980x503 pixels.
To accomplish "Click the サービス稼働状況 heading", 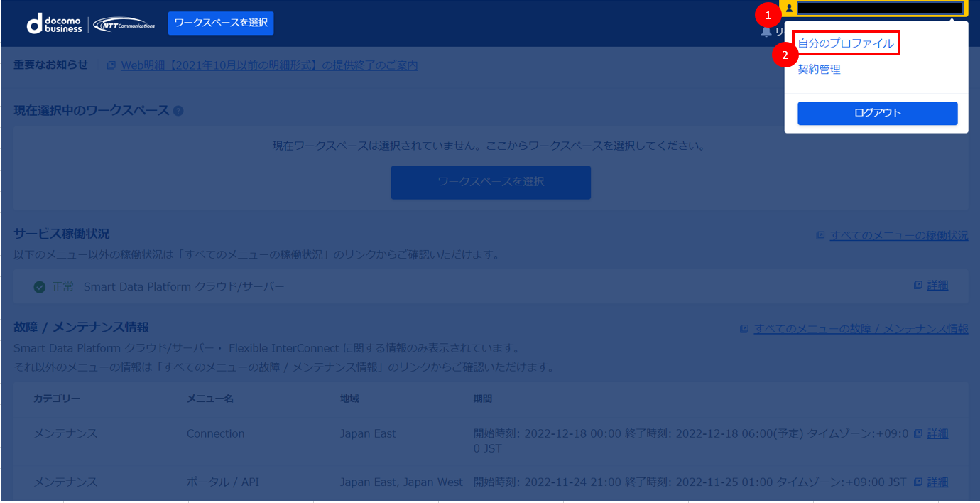I will point(62,234).
